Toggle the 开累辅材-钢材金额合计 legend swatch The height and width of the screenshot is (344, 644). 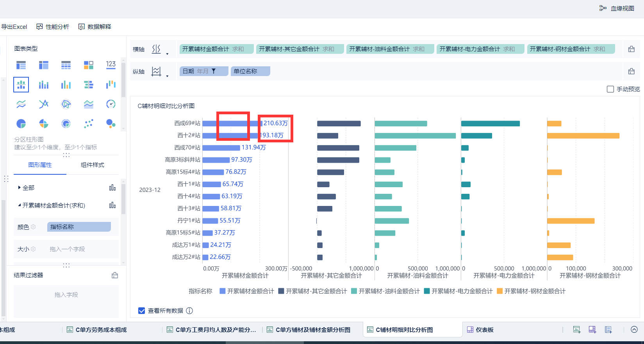tap(500, 291)
